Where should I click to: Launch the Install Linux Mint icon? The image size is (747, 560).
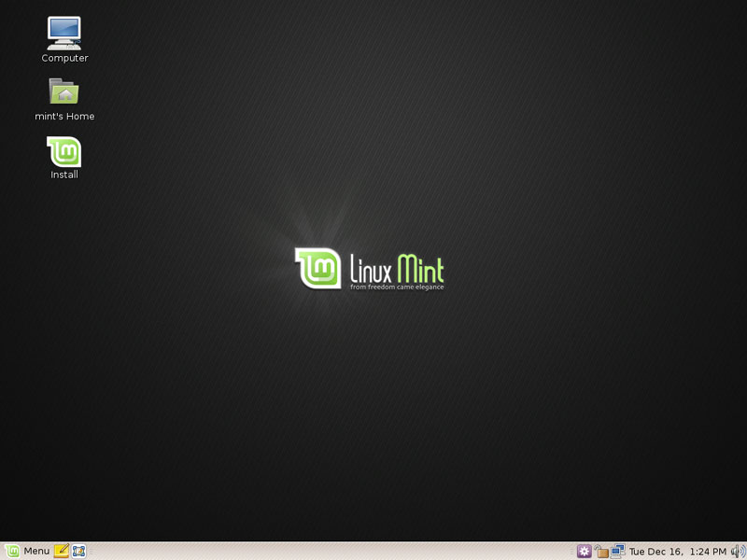pyautogui.click(x=64, y=152)
